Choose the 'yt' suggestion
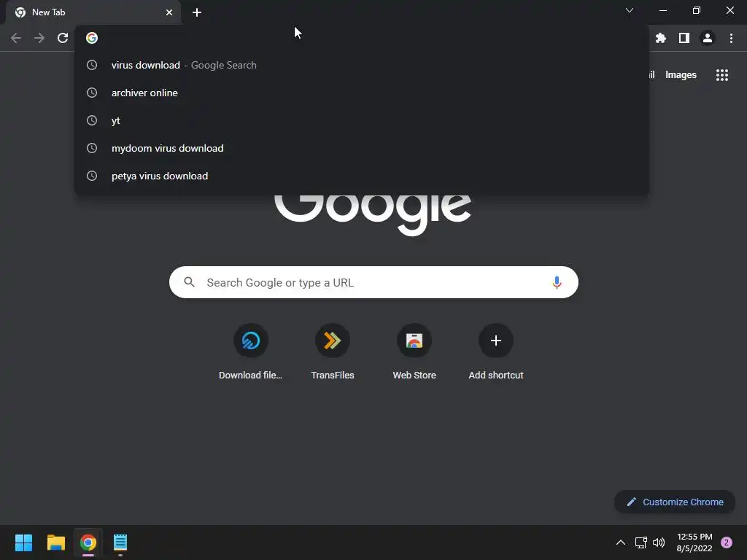 [x=362, y=120]
